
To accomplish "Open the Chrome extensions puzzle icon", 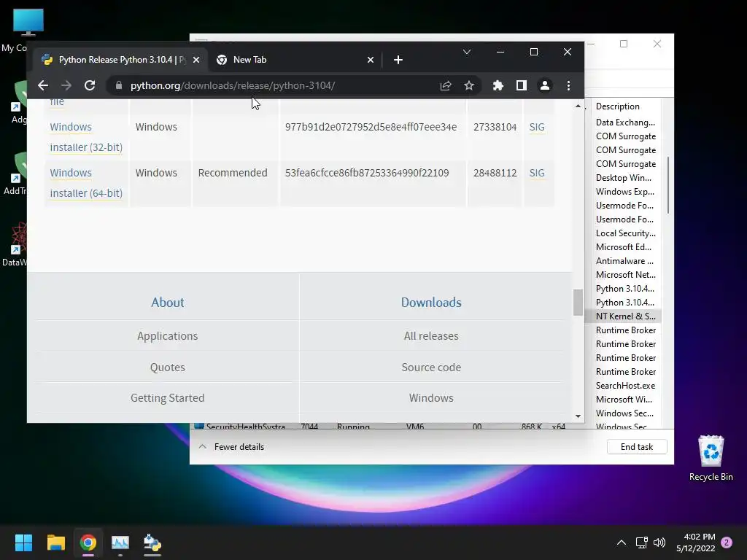I will (498, 85).
